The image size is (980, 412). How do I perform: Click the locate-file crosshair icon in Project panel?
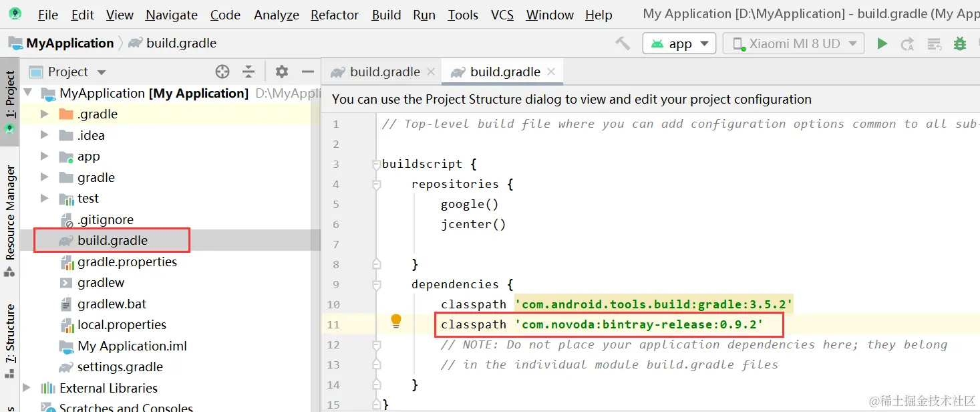[222, 72]
